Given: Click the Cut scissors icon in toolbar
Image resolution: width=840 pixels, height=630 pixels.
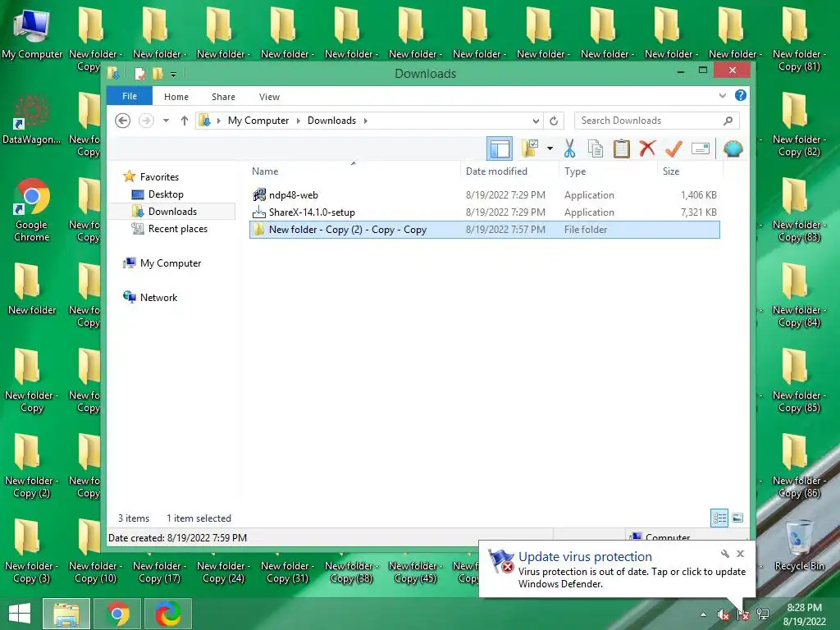Looking at the screenshot, I should tap(569, 148).
